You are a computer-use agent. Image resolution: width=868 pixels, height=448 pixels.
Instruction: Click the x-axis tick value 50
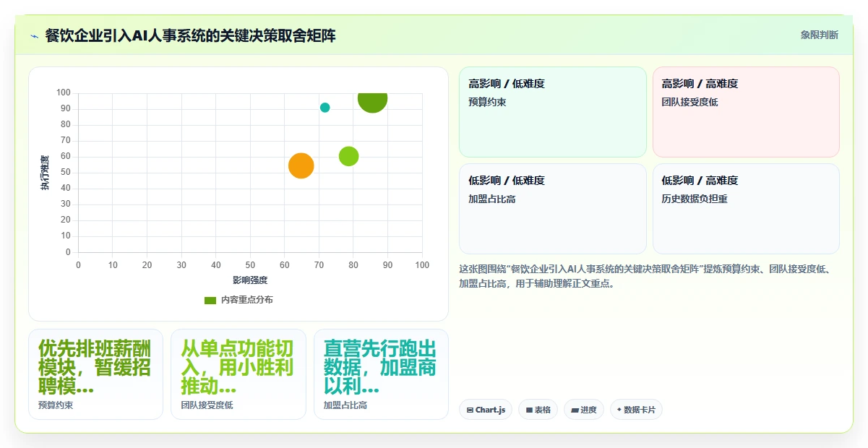pos(250,265)
